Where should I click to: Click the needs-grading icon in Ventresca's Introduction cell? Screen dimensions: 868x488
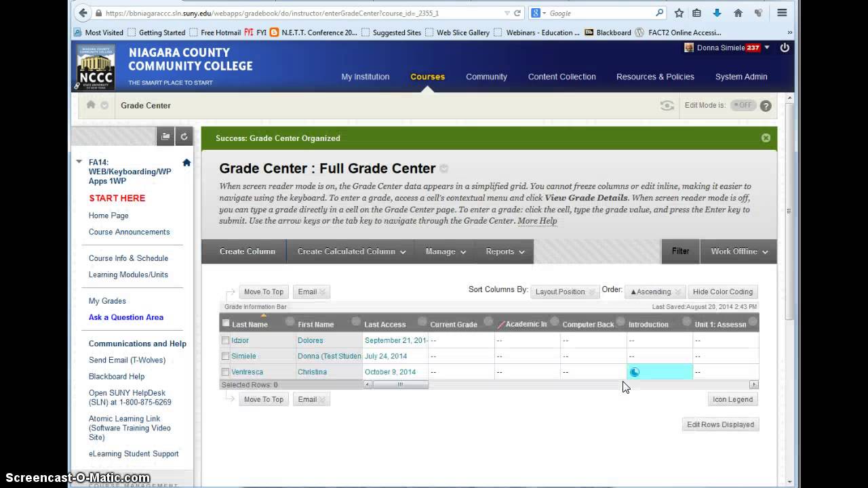635,371
